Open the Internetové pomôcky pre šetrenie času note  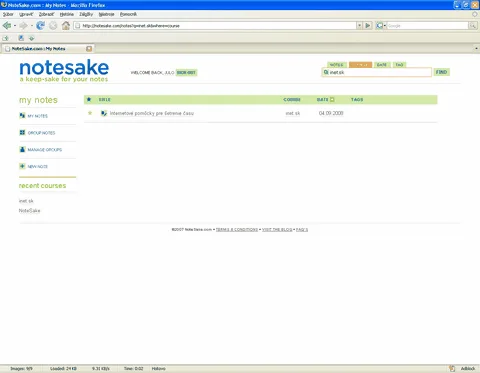[x=152, y=113]
